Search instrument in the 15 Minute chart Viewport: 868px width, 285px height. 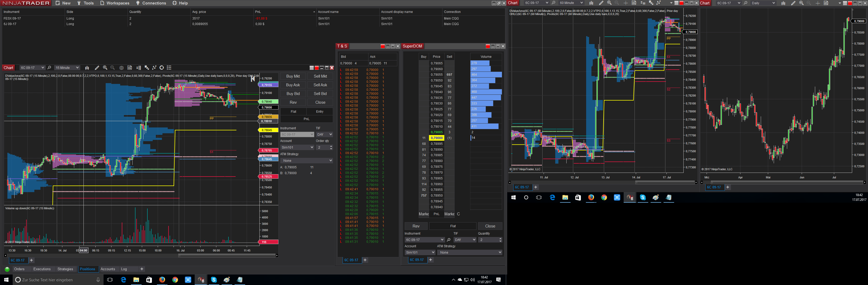click(49, 68)
